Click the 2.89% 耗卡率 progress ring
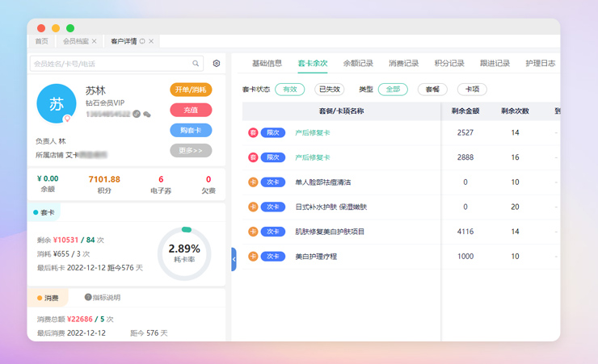Image resolution: width=598 pixels, height=364 pixels. [x=184, y=253]
